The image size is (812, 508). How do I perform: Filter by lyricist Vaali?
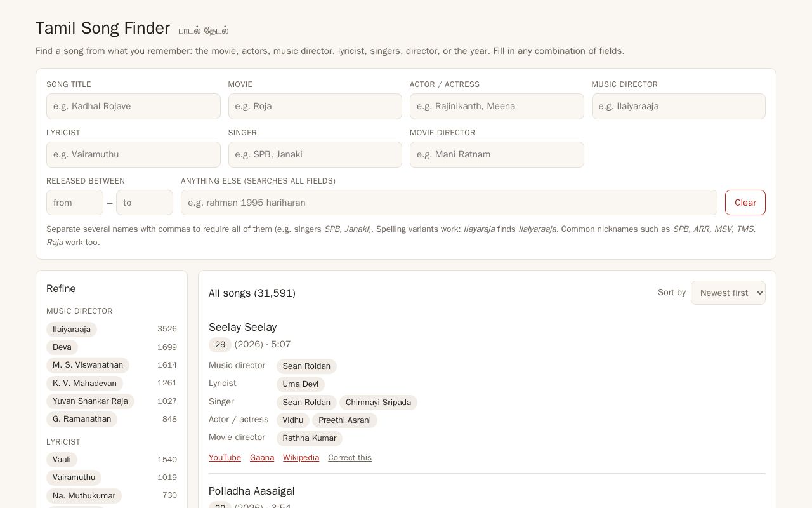(62, 460)
